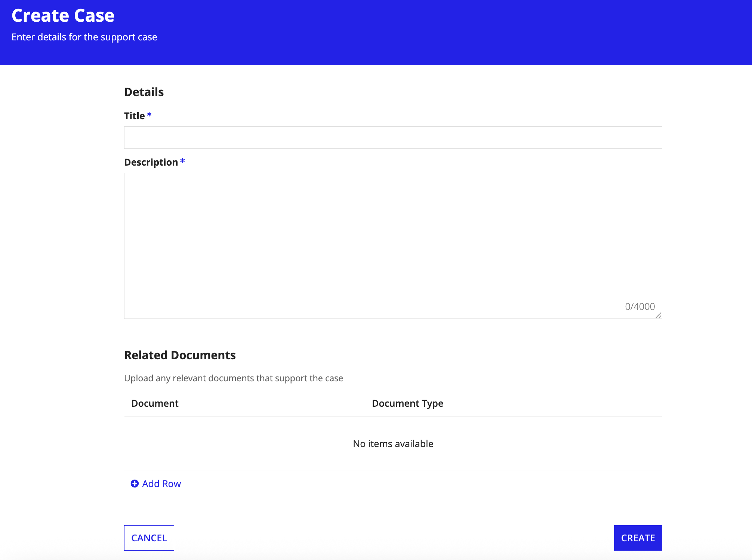752x560 pixels.
Task: Click inside the Description text area
Action: [393, 246]
